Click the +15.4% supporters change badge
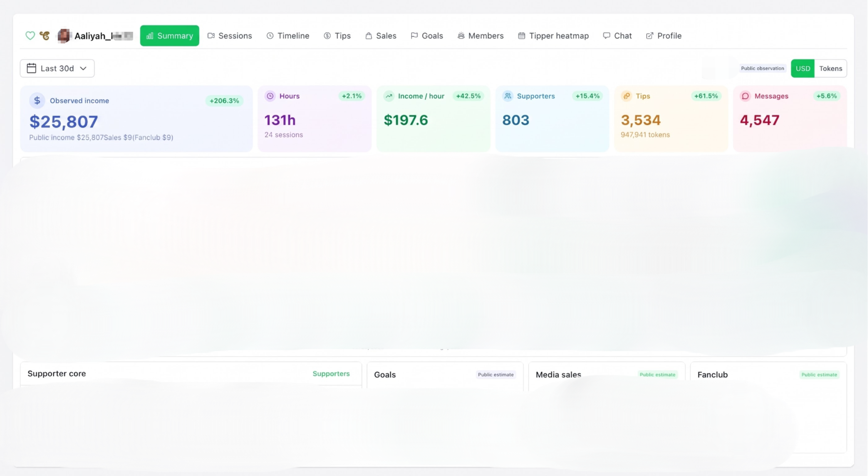The height and width of the screenshot is (476, 868). (587, 96)
